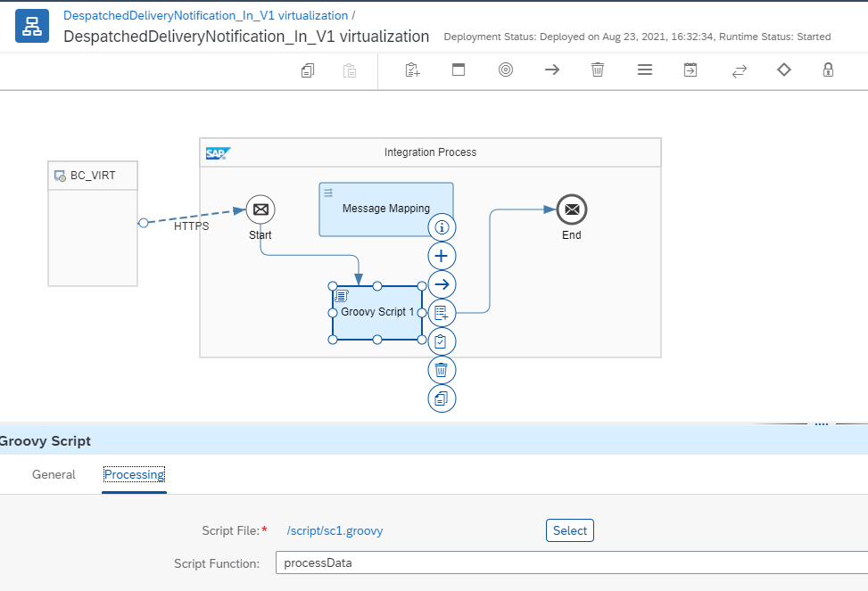Image resolution: width=868 pixels, height=591 pixels.
Task: Click the plus add icon in the context buttons
Action: click(x=442, y=256)
